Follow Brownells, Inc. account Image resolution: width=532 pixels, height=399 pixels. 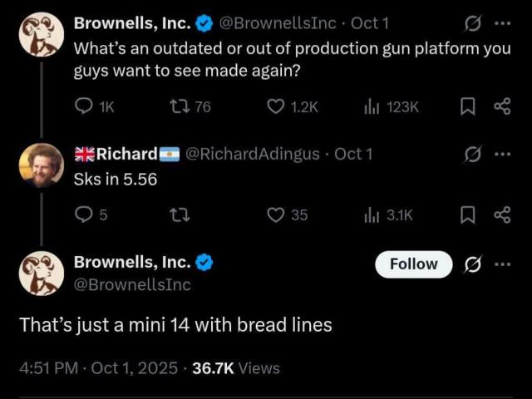click(413, 264)
